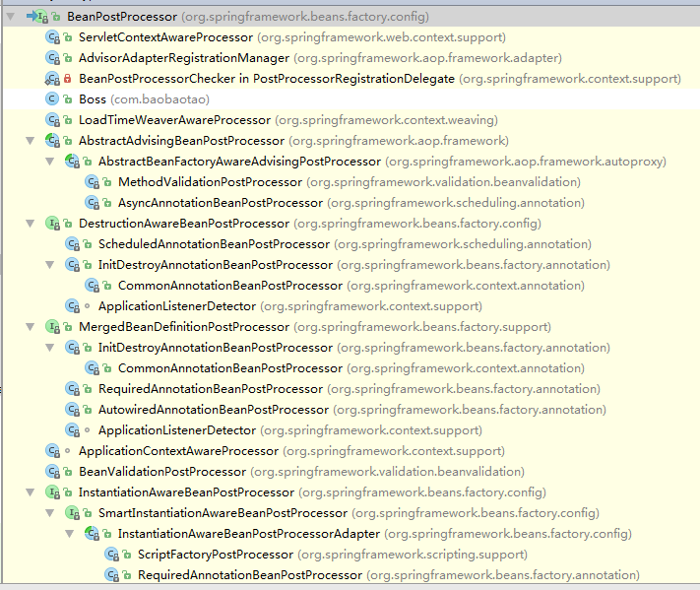
Task: Click interface icon of DestructionAwareBeanPostProcessor
Action: click(x=53, y=224)
